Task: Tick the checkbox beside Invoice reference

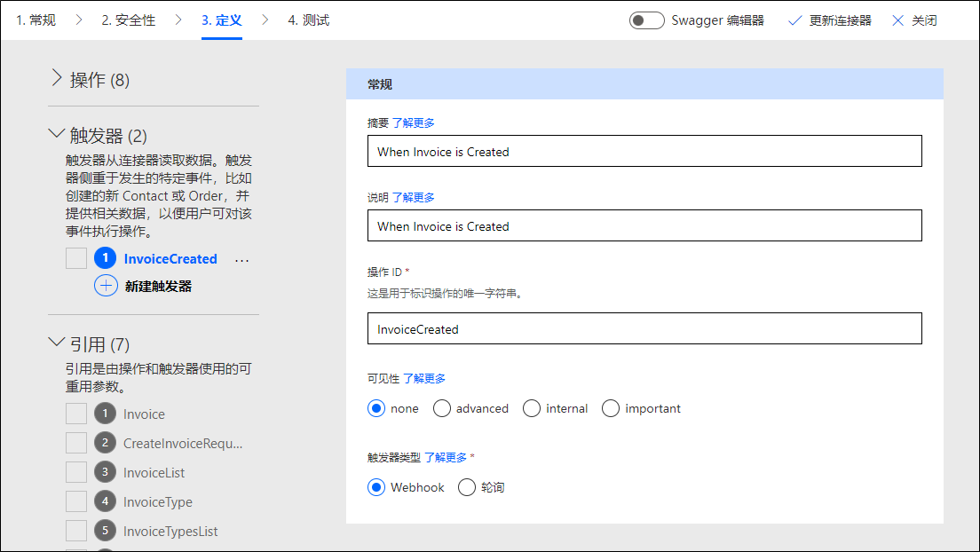Action: coord(76,414)
